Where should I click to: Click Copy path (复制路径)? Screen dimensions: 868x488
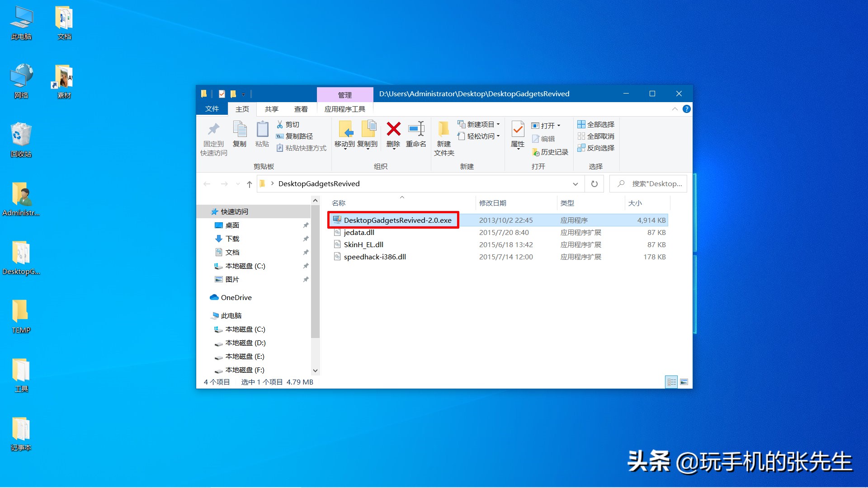point(295,136)
